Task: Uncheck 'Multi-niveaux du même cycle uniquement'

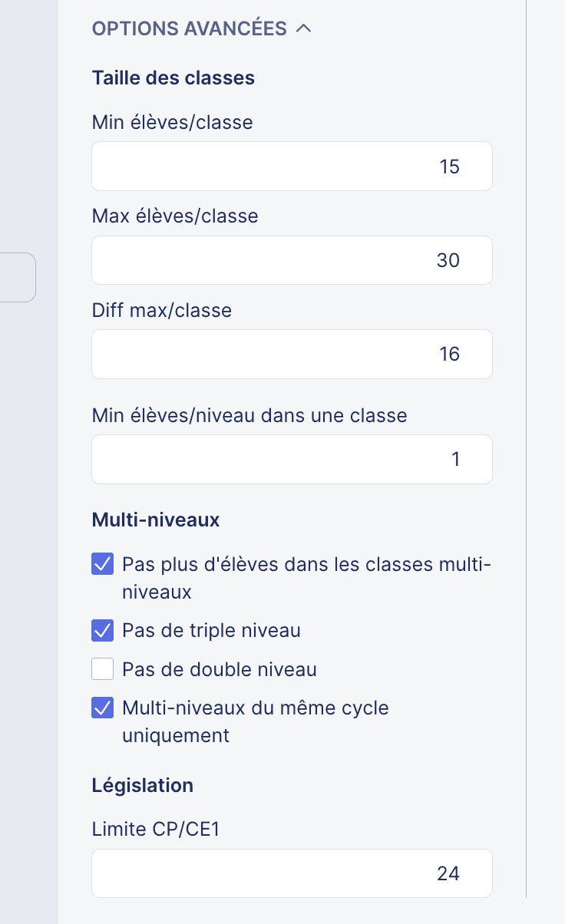Action: click(102, 708)
